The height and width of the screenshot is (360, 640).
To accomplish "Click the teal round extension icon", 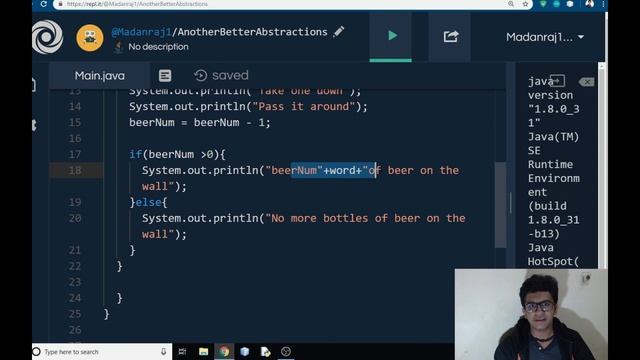I will point(556,4).
